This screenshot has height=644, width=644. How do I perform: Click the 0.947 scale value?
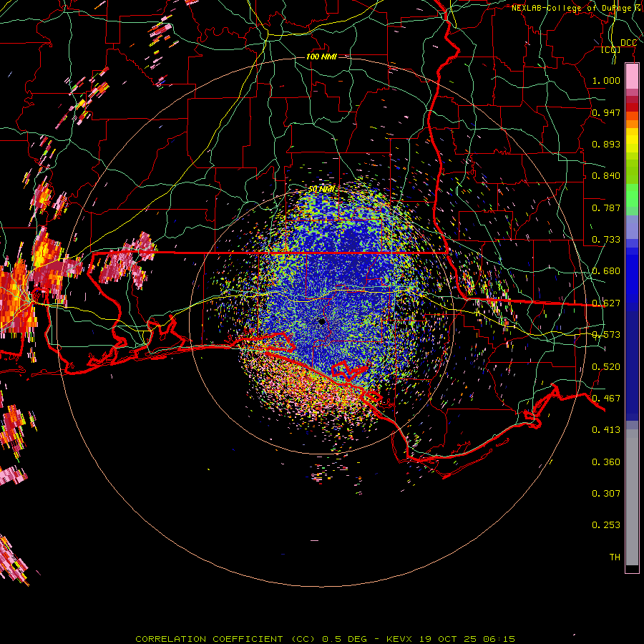[x=606, y=112]
